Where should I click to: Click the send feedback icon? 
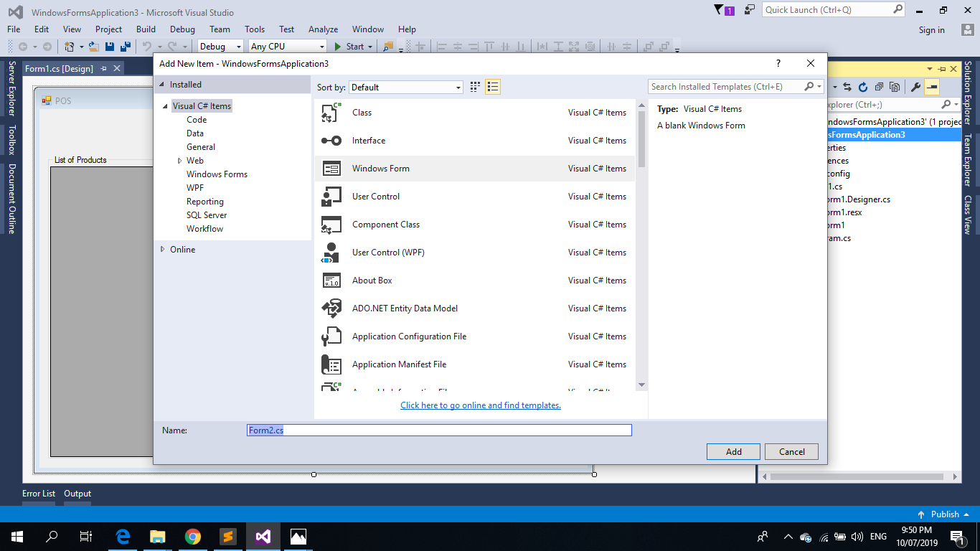[x=750, y=10]
